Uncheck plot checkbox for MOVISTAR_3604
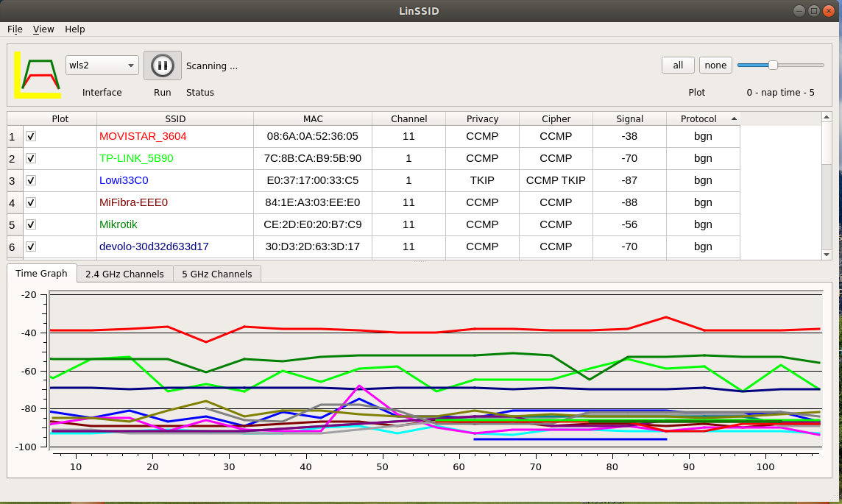The height and width of the screenshot is (504, 842). point(31,136)
